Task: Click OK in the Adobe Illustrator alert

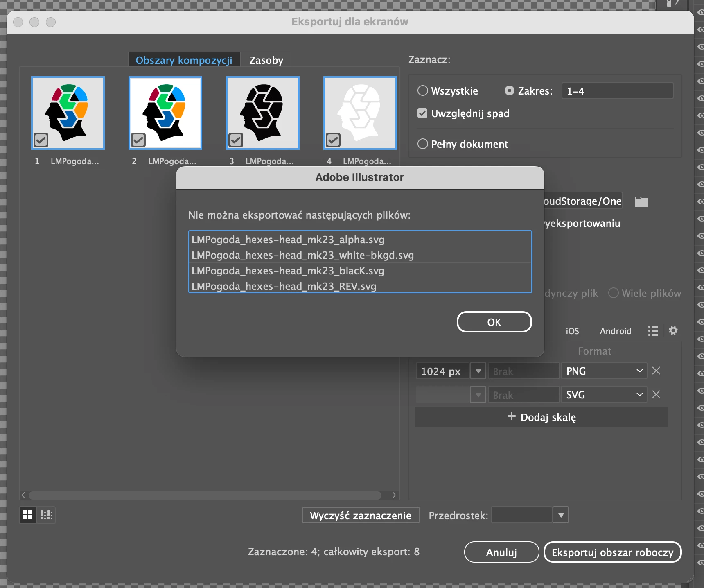Action: (494, 322)
